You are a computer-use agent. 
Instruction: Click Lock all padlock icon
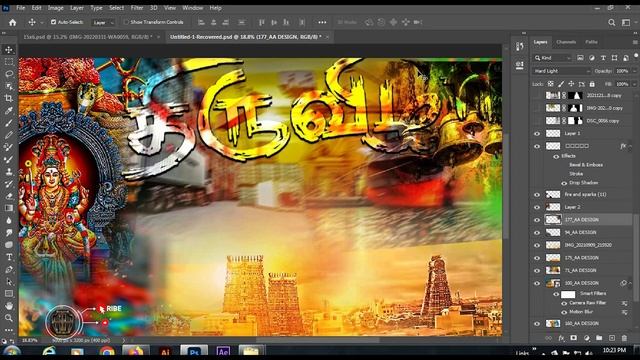pos(592,84)
